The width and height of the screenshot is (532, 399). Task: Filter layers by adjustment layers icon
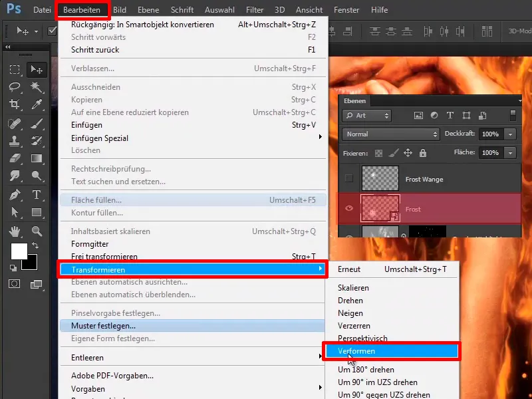434,115
